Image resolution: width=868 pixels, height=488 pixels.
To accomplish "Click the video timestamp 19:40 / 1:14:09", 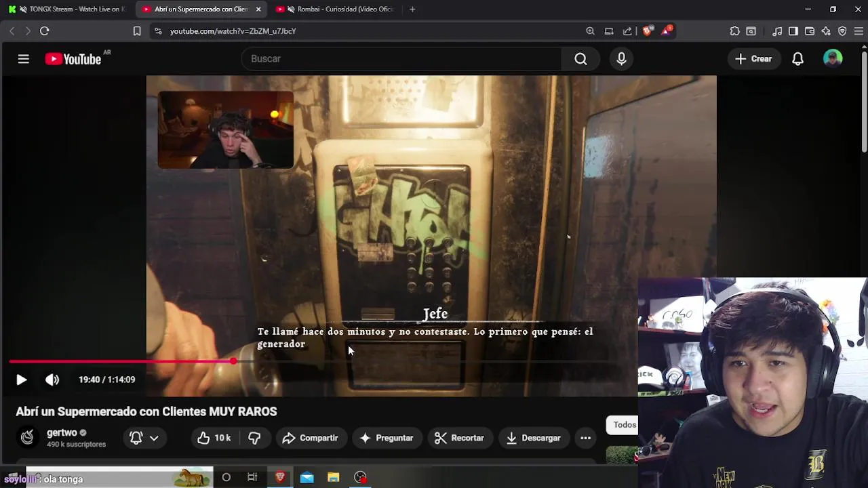I will (x=106, y=380).
